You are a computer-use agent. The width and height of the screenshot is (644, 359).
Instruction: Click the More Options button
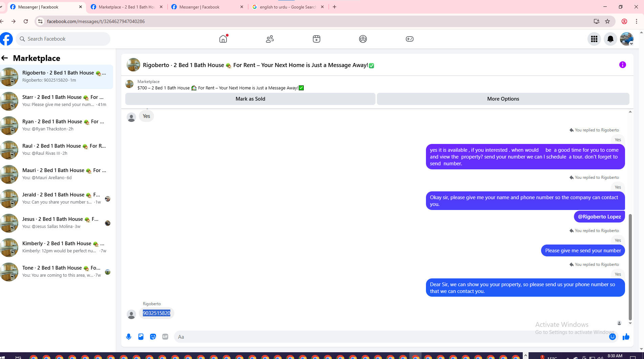[x=503, y=99]
